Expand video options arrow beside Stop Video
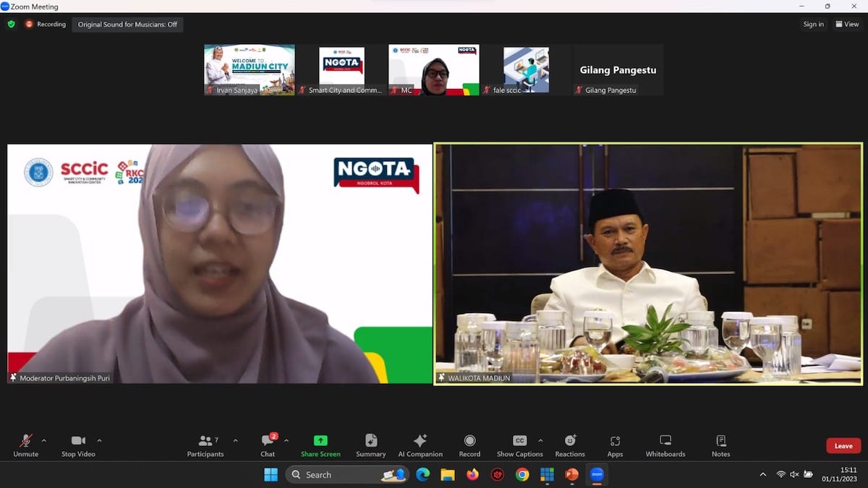The image size is (868, 488). [x=99, y=440]
